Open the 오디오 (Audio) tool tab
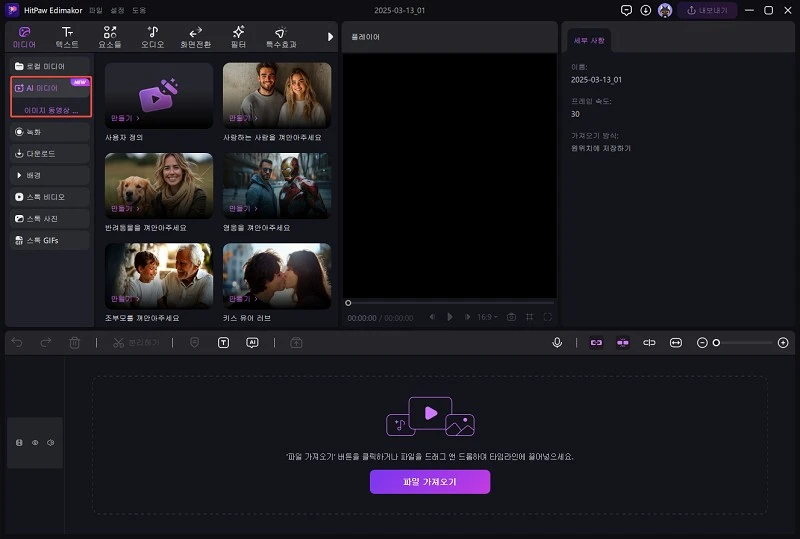Image resolution: width=800 pixels, height=539 pixels. point(152,37)
